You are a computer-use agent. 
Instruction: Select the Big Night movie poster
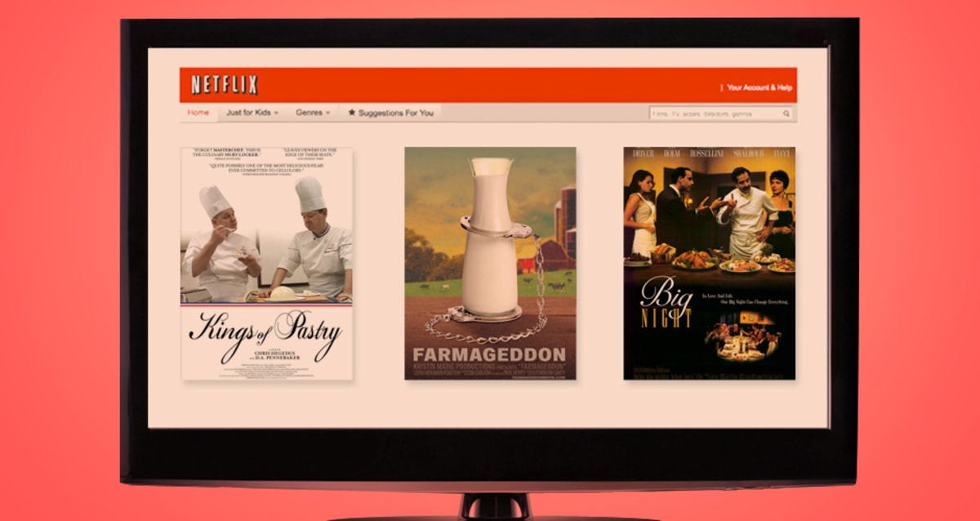tap(710, 263)
